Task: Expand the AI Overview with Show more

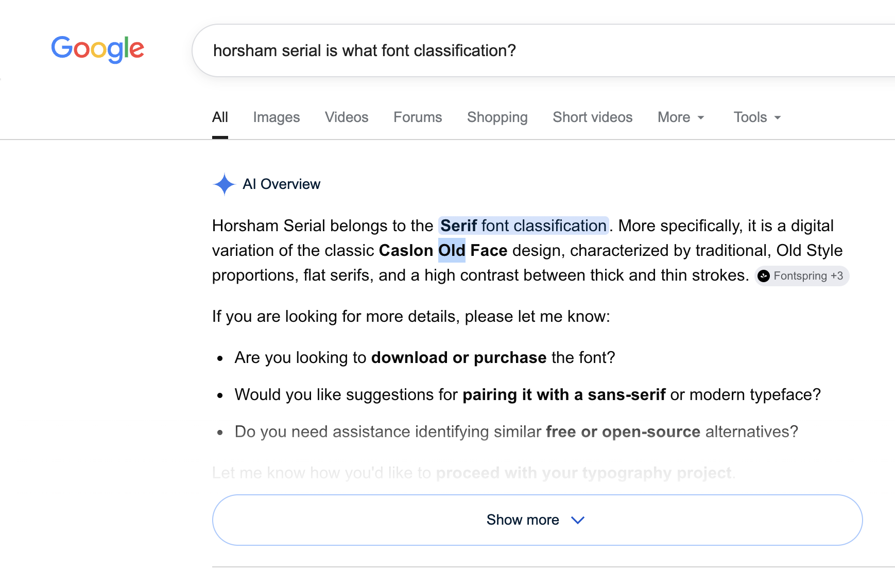Action: 537,520
